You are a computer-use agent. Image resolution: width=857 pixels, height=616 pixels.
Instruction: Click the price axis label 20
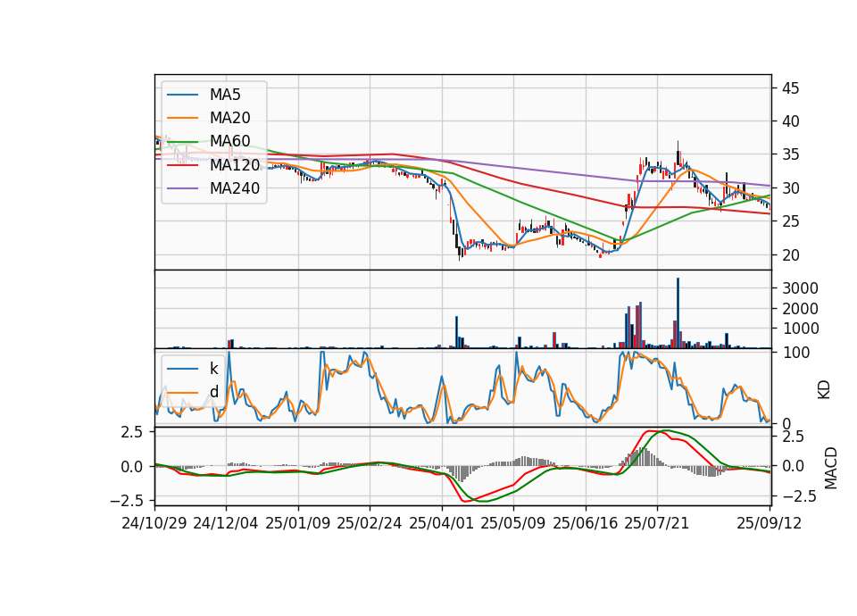pyautogui.click(x=791, y=255)
